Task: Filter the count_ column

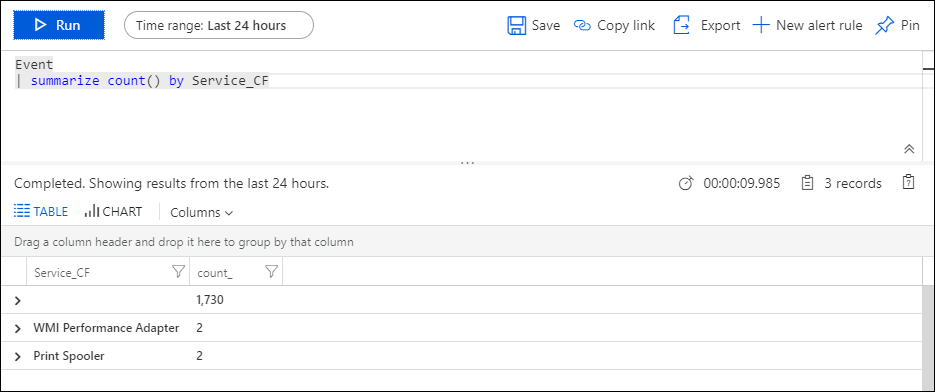Action: click(x=271, y=272)
